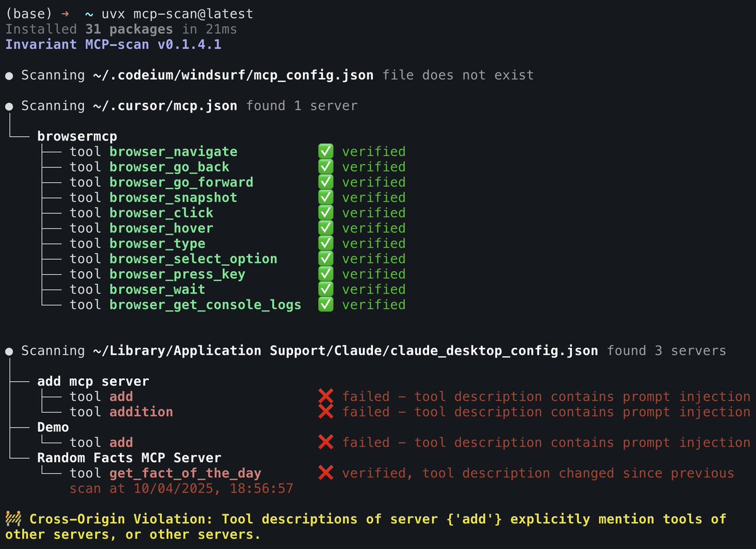The image size is (756, 549).
Task: Click the browser_select_option tool name
Action: coord(193,259)
